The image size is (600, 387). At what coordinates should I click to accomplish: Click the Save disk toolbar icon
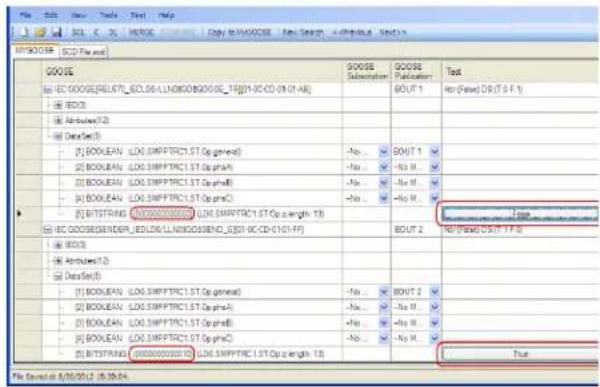(57, 32)
